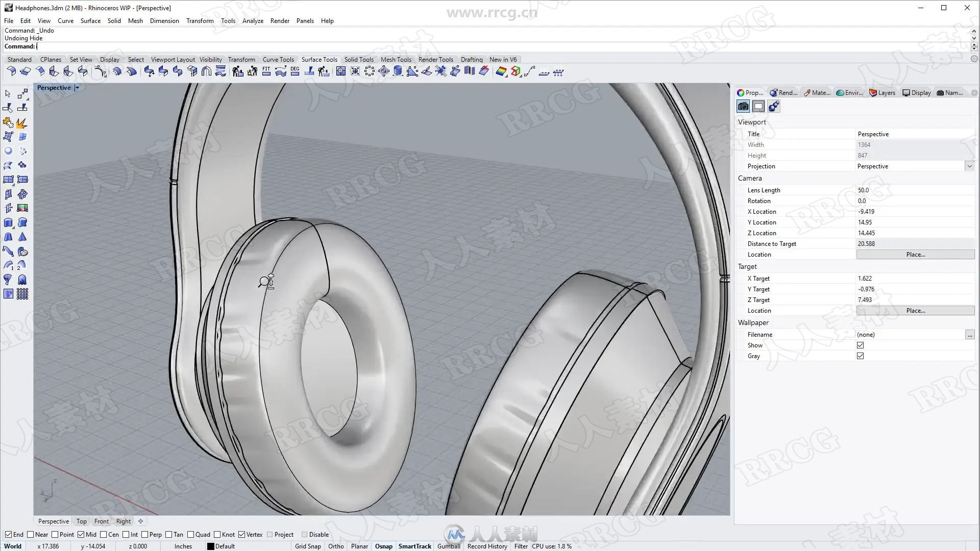Enable the Planar mode toggle
980x551 pixels.
click(359, 545)
